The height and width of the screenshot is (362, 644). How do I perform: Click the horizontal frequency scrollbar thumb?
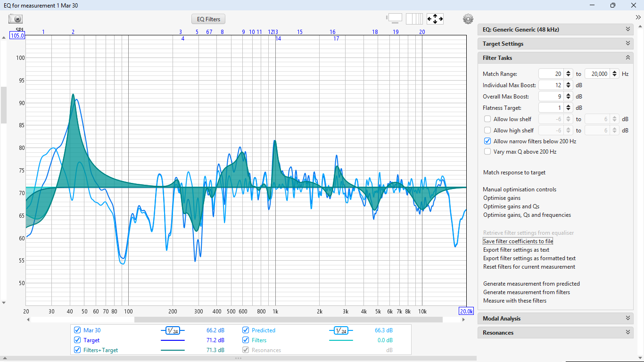289,320
